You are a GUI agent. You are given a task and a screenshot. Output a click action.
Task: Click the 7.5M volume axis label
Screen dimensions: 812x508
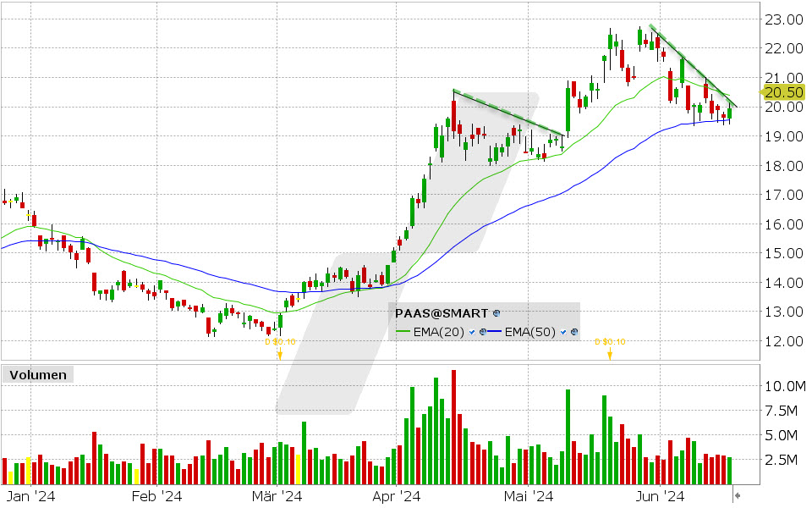(x=781, y=411)
